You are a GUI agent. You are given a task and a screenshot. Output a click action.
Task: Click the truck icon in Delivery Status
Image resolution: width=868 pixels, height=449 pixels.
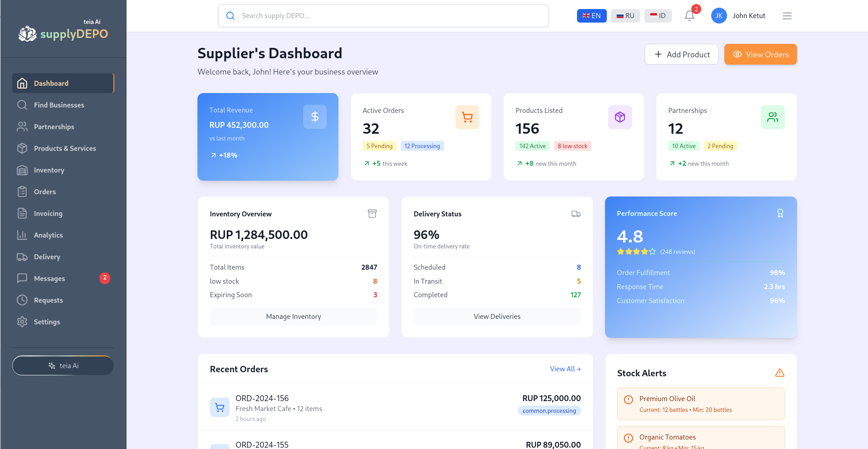[x=576, y=214]
